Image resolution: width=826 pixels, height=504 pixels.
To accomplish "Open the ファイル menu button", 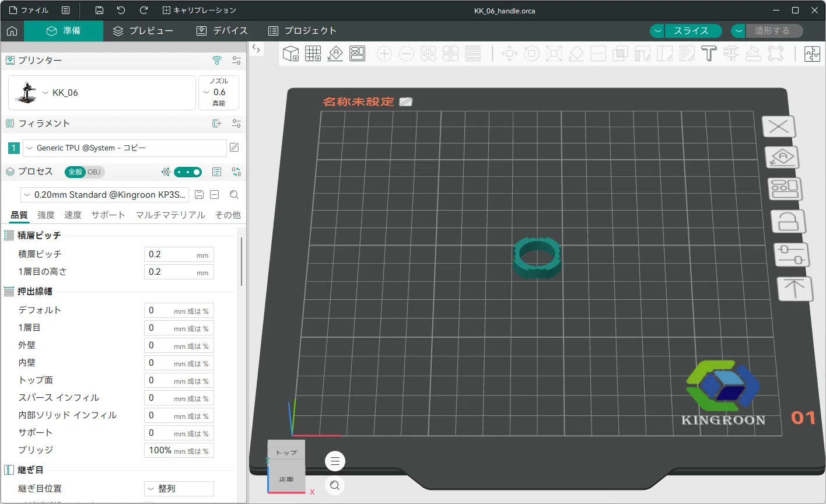I will pyautogui.click(x=29, y=10).
